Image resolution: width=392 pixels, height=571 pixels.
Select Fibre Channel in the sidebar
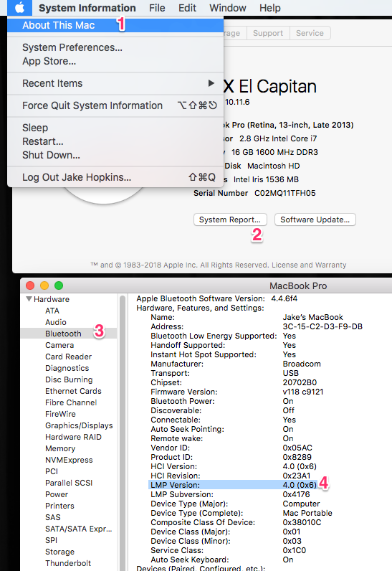(71, 402)
